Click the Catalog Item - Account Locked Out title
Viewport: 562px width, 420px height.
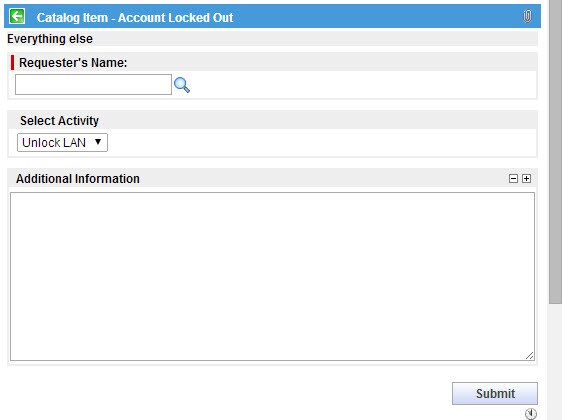(135, 17)
